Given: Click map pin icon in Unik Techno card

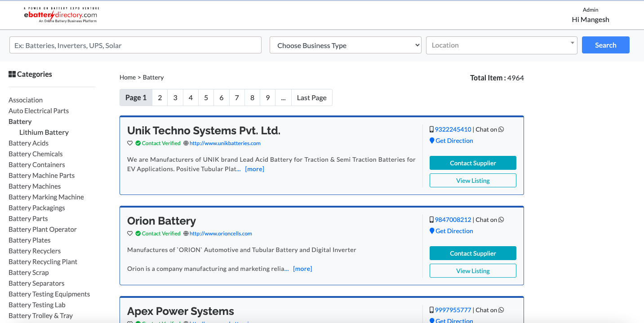Looking at the screenshot, I should point(432,141).
